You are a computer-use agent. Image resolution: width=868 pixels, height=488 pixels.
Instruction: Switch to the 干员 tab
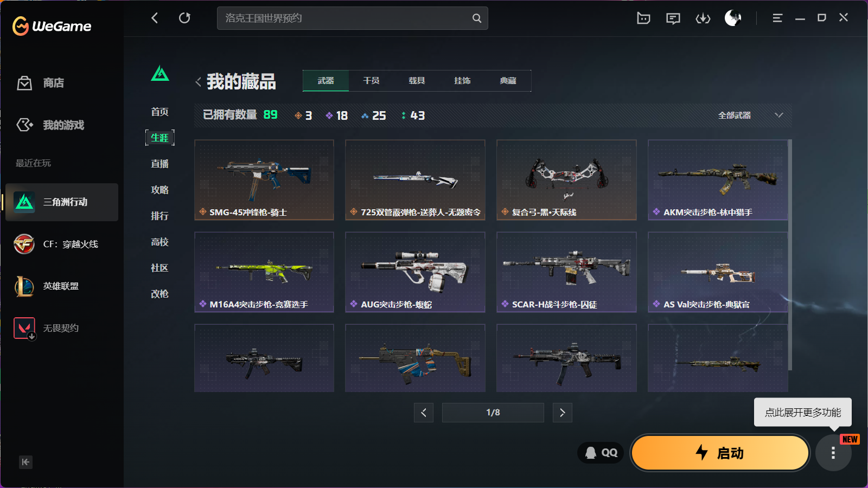(x=371, y=81)
